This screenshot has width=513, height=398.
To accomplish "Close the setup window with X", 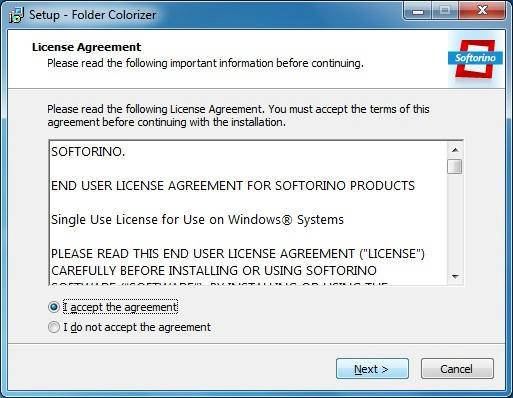I will click(482, 11).
